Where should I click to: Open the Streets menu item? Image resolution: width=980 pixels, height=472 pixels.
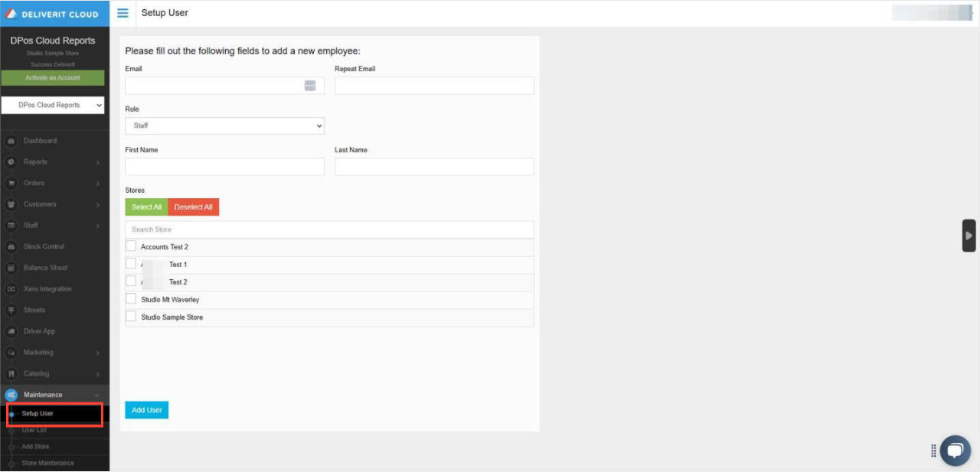[34, 311]
